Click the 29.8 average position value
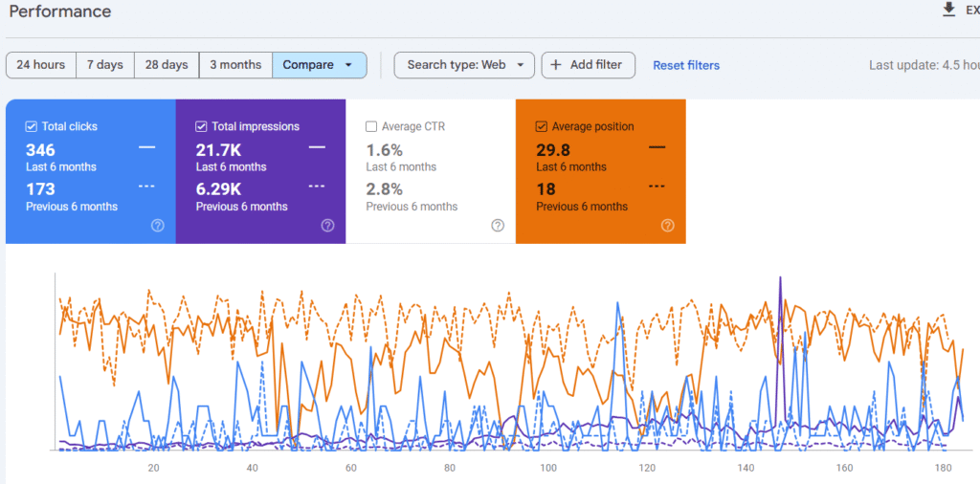Screen dimensions: 980x484 coord(553,150)
